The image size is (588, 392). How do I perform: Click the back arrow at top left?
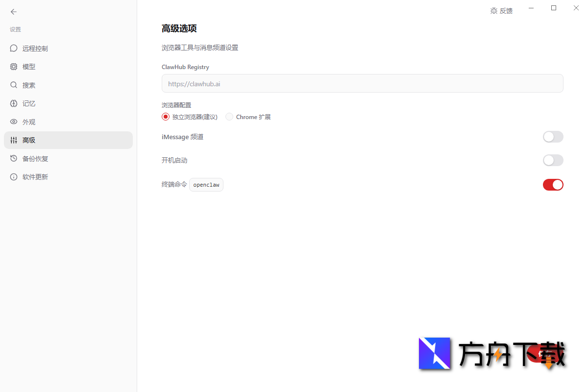pyautogui.click(x=13, y=12)
